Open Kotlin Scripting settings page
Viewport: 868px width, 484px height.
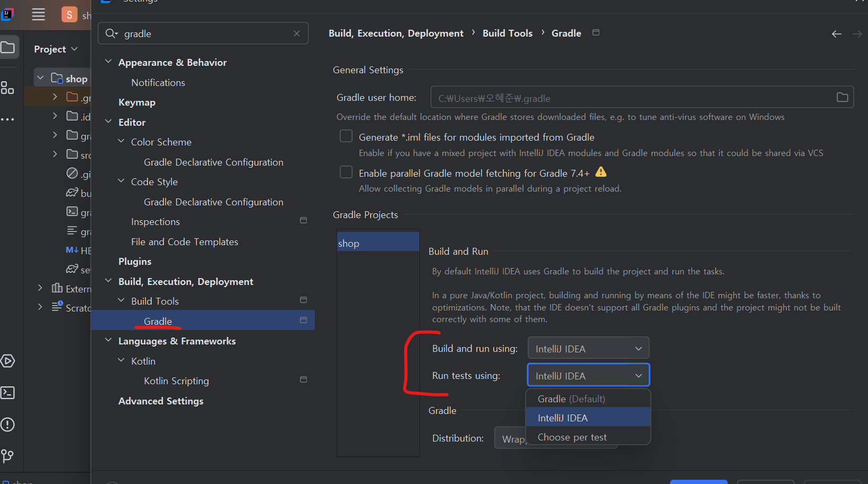(x=176, y=381)
